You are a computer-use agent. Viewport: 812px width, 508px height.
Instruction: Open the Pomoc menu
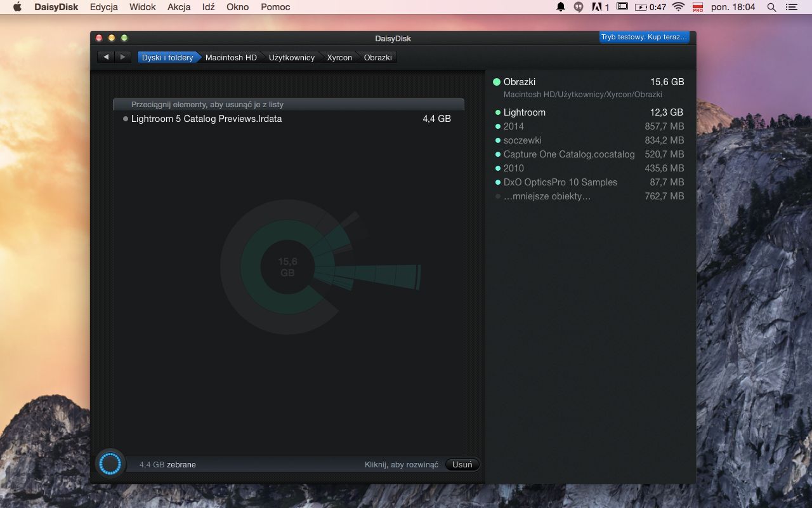click(275, 7)
